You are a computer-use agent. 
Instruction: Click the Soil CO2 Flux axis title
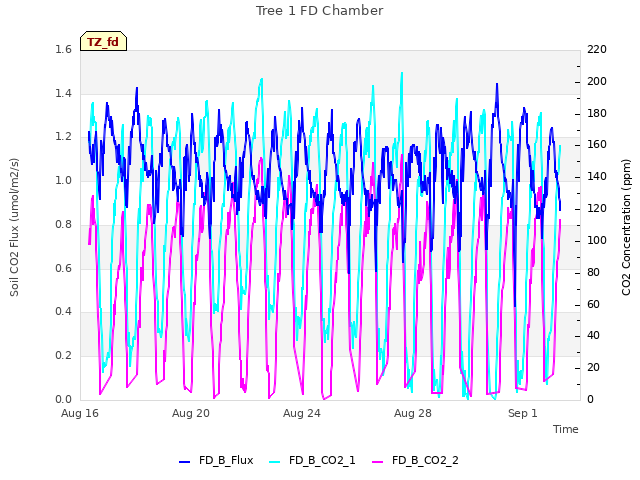14,227
